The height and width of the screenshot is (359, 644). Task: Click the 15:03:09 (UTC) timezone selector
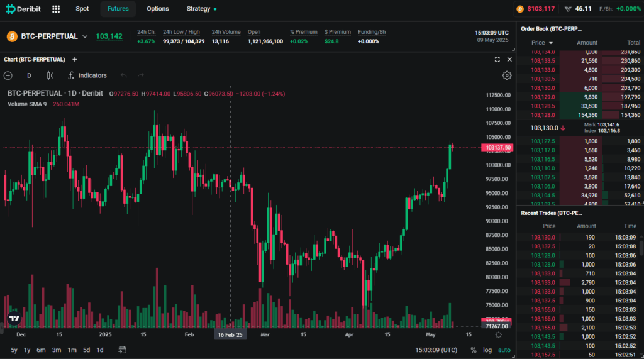pos(436,350)
